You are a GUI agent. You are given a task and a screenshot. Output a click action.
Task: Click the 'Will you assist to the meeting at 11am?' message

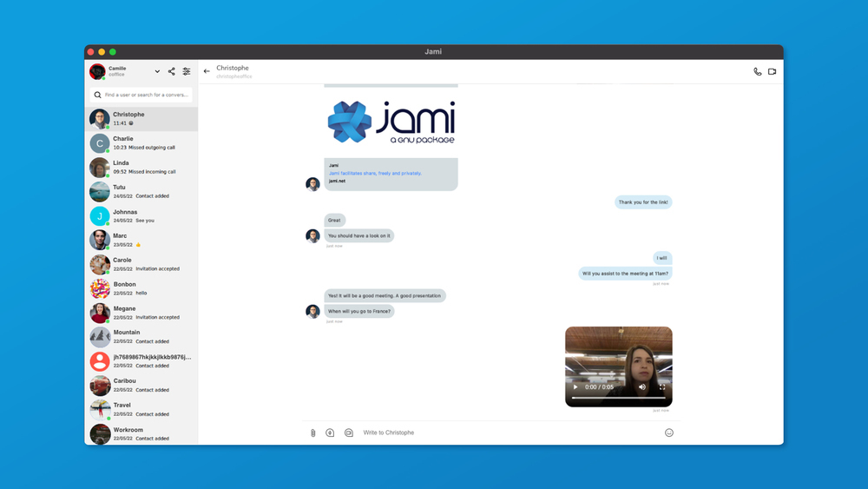(625, 274)
